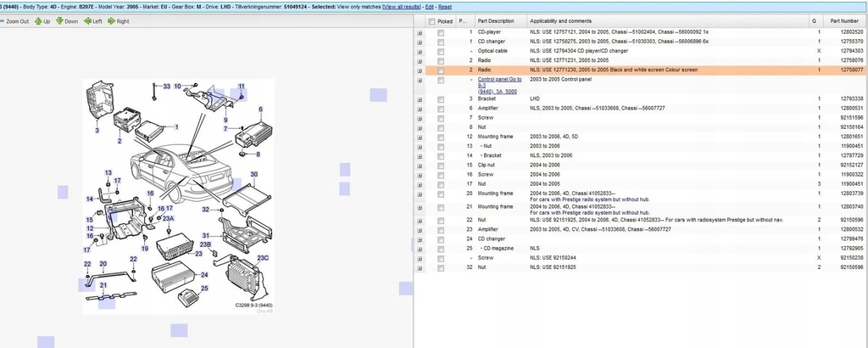868x348 pixels.
Task: Expand details of Control panel row
Action: point(420,81)
